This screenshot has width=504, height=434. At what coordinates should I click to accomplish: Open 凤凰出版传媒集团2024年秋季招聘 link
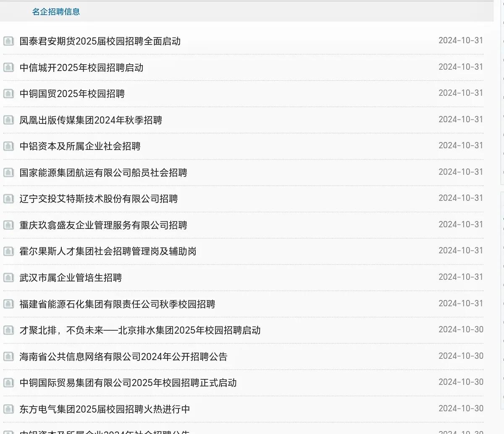[91, 120]
